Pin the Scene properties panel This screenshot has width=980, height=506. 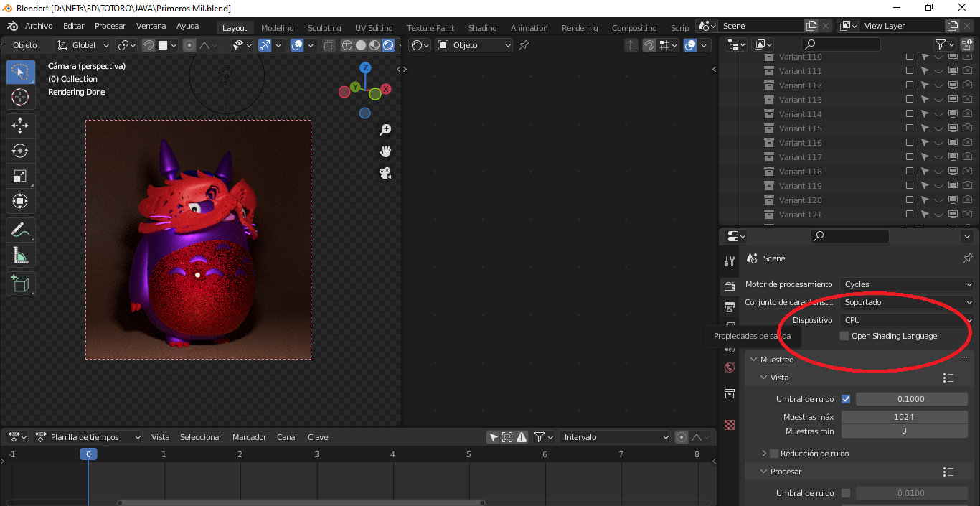coord(967,258)
